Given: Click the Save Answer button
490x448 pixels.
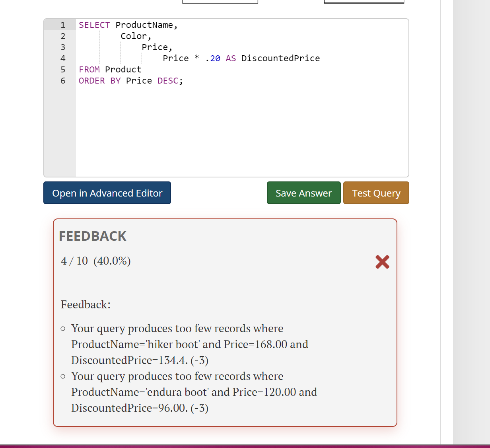Looking at the screenshot, I should [x=303, y=193].
